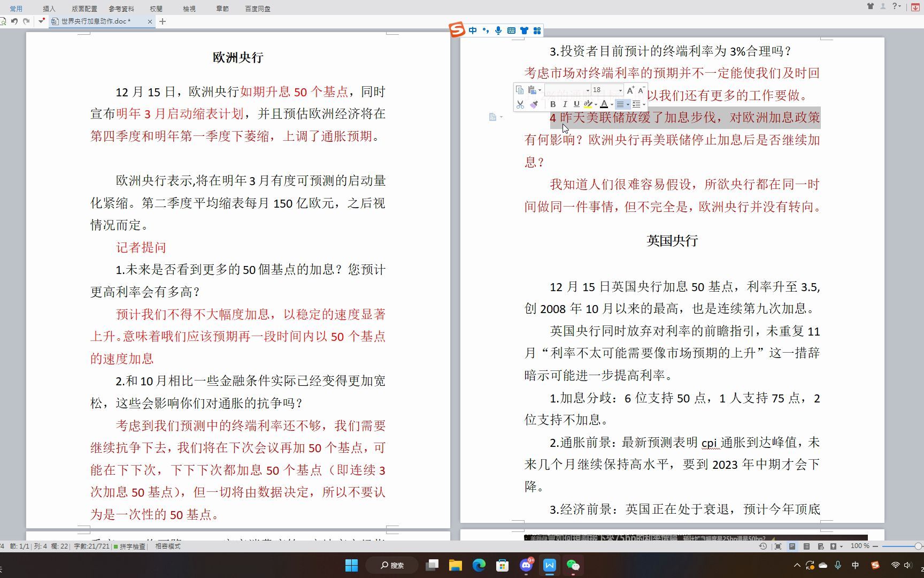Expand the line spacing dropdown arrow

[x=644, y=105]
